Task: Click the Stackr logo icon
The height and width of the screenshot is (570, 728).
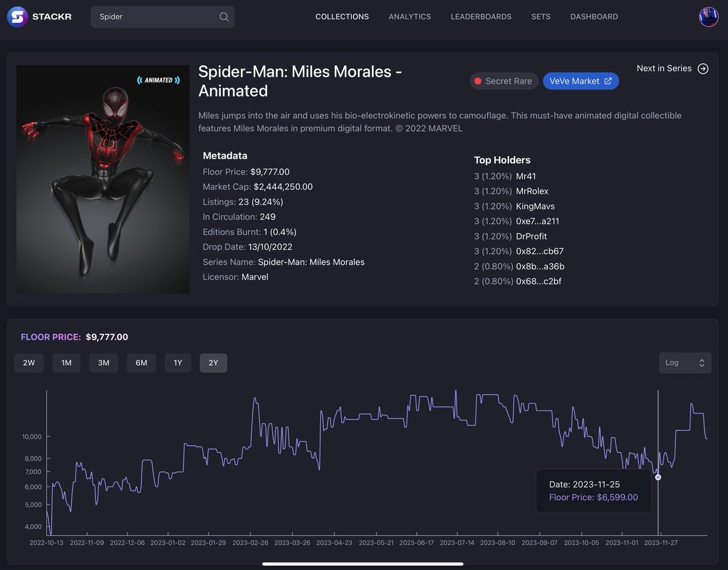Action: click(18, 16)
